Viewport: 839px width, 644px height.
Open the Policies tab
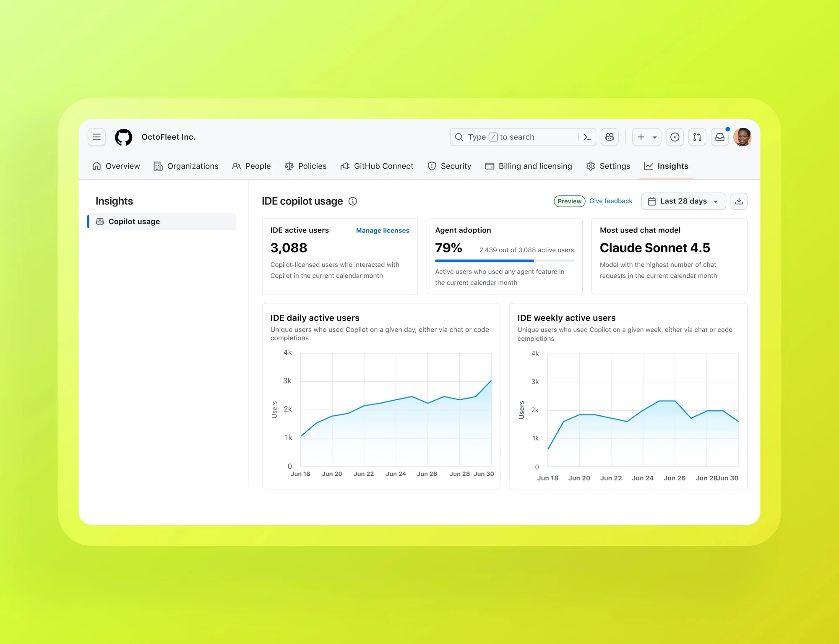pyautogui.click(x=305, y=166)
